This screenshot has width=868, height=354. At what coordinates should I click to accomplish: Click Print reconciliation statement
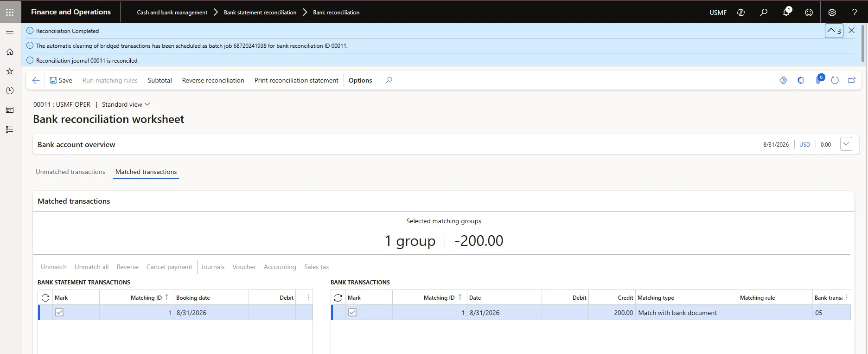click(296, 80)
